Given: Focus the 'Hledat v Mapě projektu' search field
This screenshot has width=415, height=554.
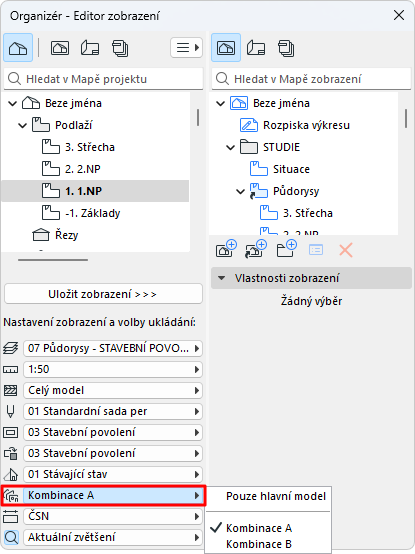Looking at the screenshot, I should tap(103, 79).
